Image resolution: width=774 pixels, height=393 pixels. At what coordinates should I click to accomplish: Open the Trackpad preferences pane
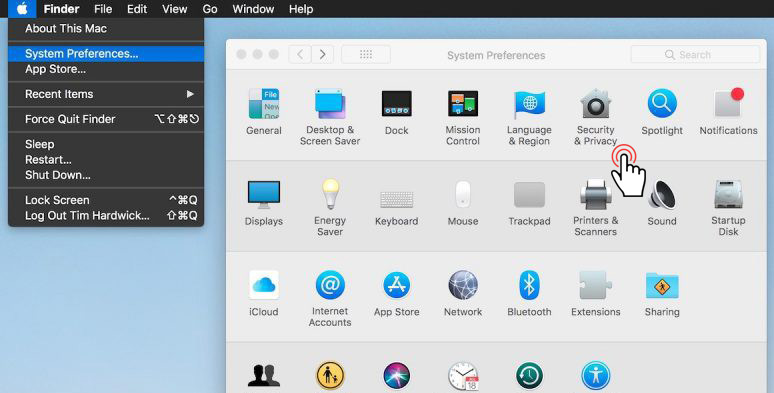pyautogui.click(x=529, y=203)
